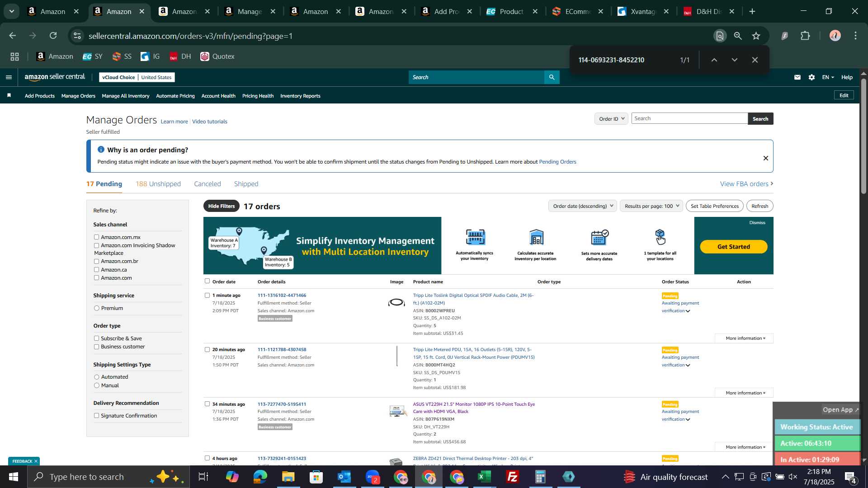Image resolution: width=868 pixels, height=488 pixels.
Task: Check the Amazon.com.br sales channel filter
Action: pyautogui.click(x=96, y=261)
